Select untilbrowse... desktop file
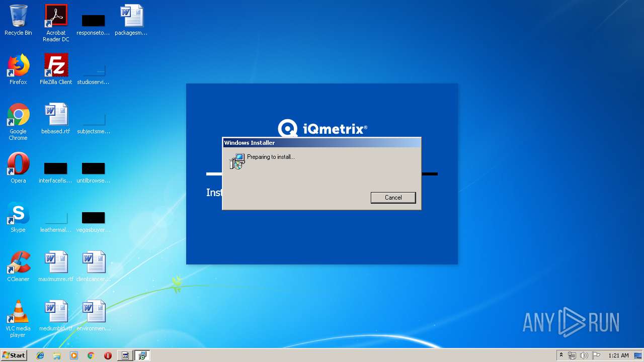This screenshot has width=644, height=362. click(93, 172)
